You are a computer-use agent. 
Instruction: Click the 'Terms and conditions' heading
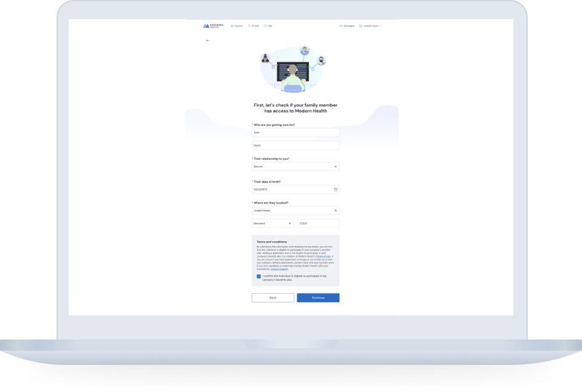click(x=272, y=241)
